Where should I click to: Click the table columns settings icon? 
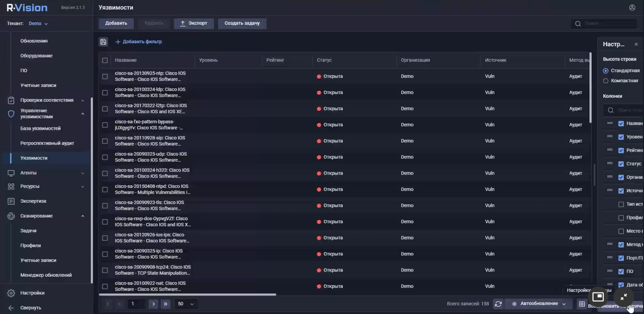click(x=582, y=304)
